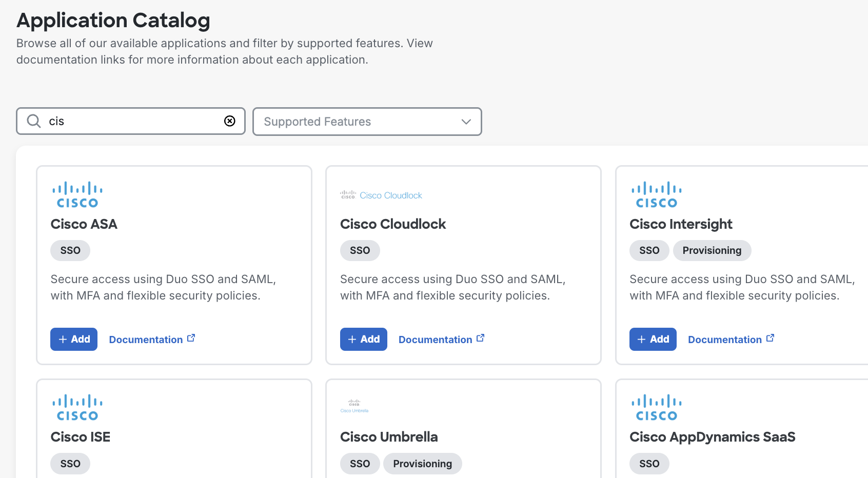This screenshot has width=868, height=478.
Task: Open Documentation for Cisco Cloudlock
Action: click(x=435, y=339)
